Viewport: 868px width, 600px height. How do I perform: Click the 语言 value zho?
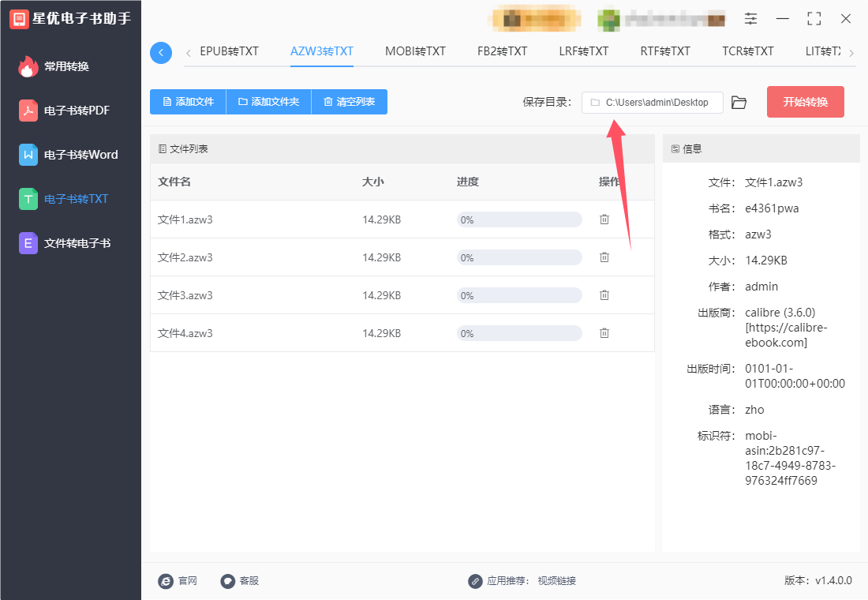tap(754, 410)
